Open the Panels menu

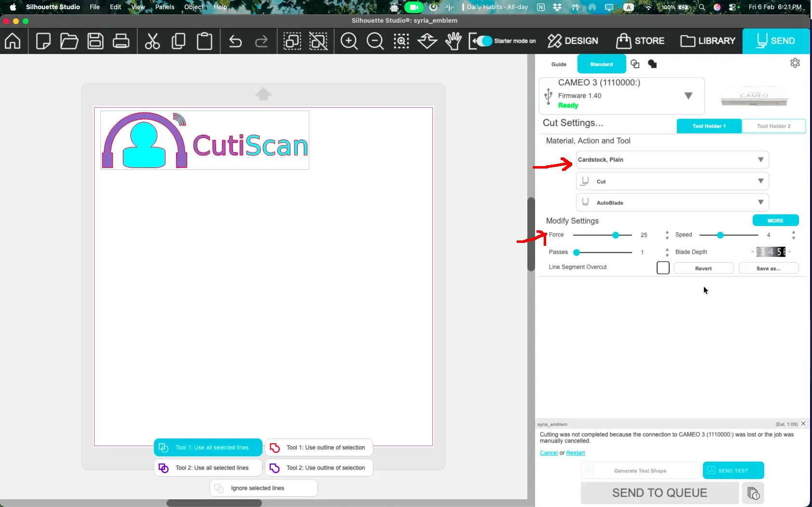[x=165, y=7]
